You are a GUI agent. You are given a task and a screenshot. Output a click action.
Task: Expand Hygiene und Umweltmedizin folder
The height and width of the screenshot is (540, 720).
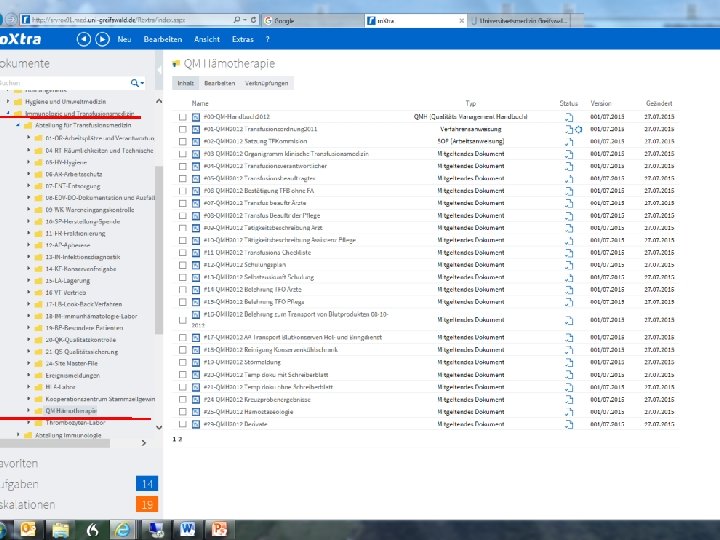8,101
